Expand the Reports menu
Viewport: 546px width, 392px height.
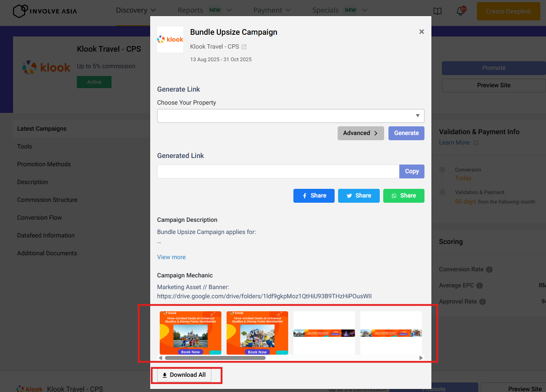point(205,10)
